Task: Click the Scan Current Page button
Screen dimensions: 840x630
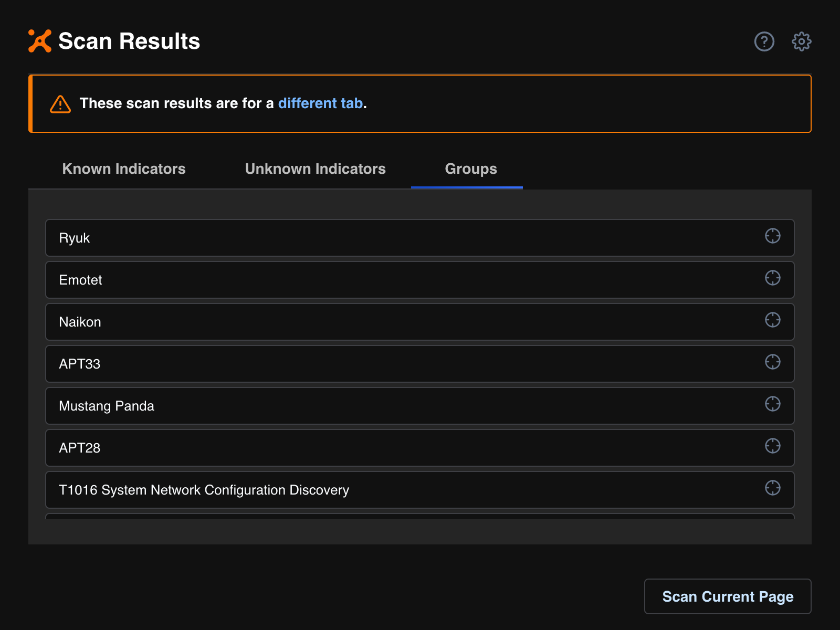Action: click(x=728, y=596)
